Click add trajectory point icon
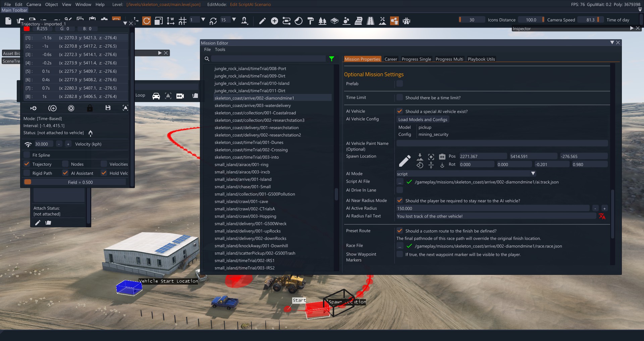644x341 pixels. (34, 108)
